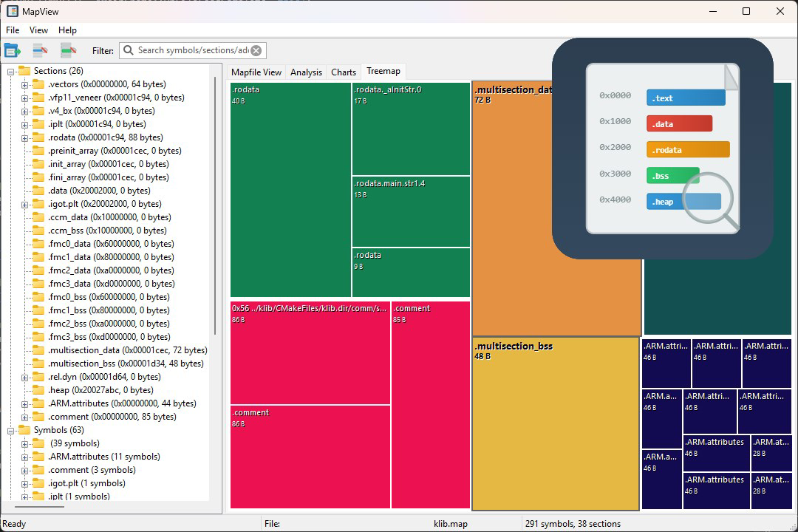Switch to the Charts tab
The width and height of the screenshot is (798, 532).
tap(344, 72)
